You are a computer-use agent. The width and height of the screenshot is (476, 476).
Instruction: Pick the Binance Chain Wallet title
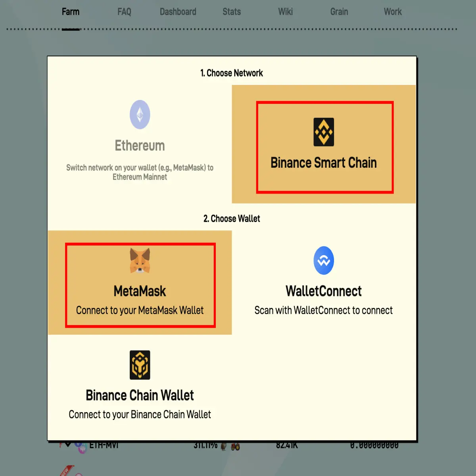(140, 395)
